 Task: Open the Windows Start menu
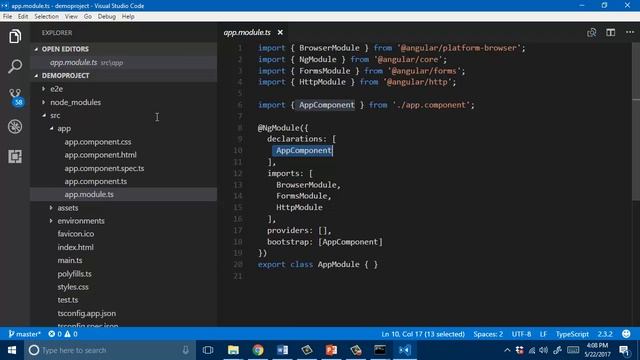pyautogui.click(x=12, y=350)
